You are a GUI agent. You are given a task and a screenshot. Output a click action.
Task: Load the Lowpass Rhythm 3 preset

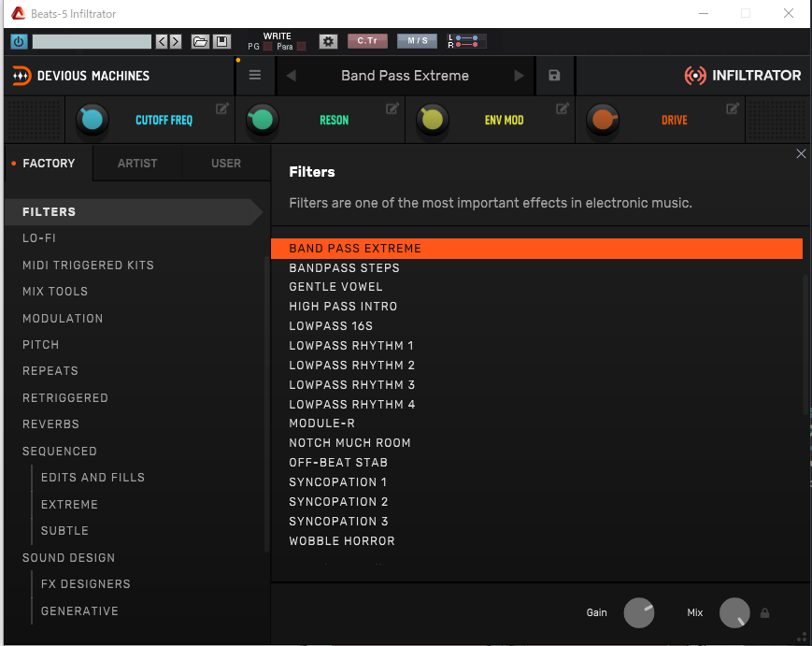351,385
